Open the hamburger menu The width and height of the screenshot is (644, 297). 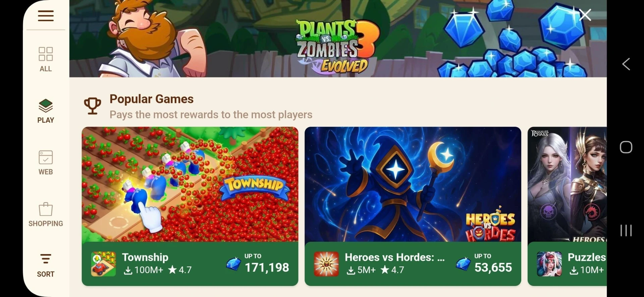46,16
